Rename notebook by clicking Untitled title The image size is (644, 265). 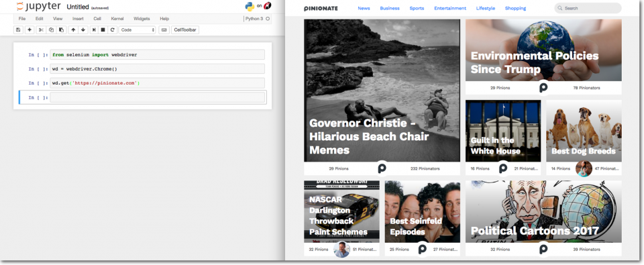[78, 7]
